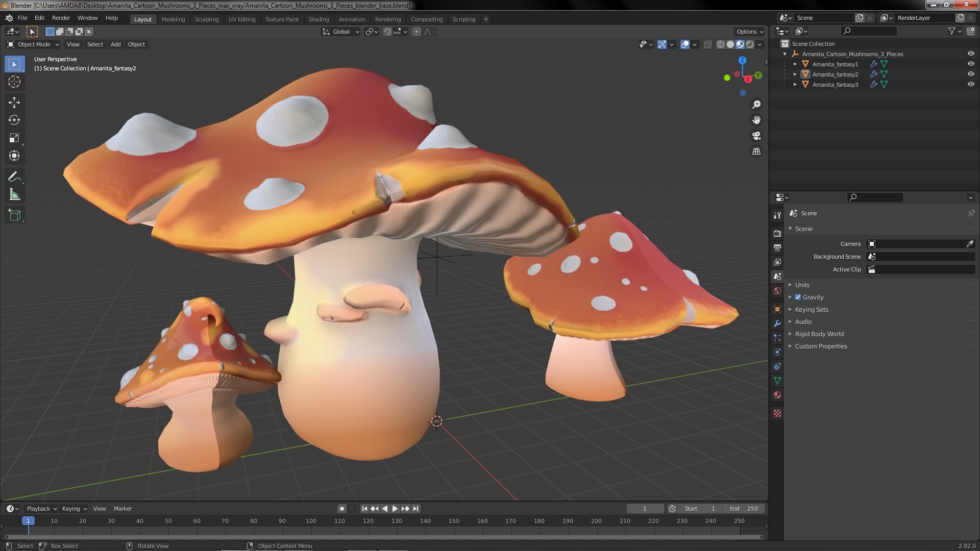Image resolution: width=980 pixels, height=551 pixels.
Task: Open timeline Marker menu
Action: coord(122,509)
